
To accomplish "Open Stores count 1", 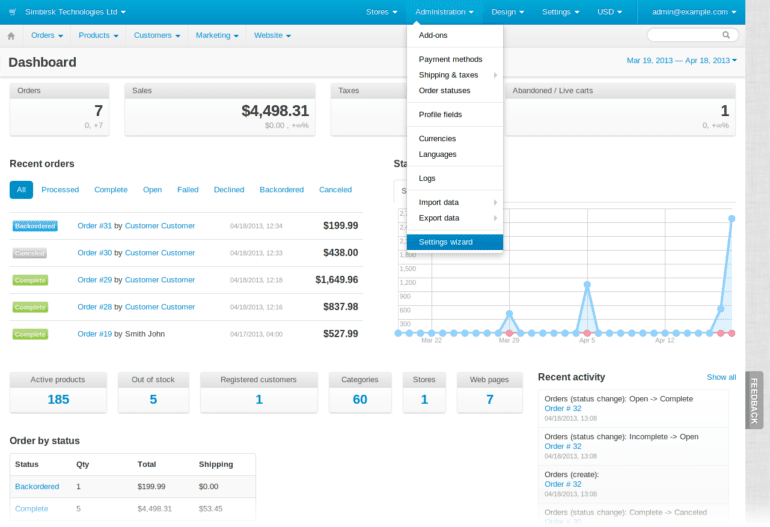I will (424, 400).
